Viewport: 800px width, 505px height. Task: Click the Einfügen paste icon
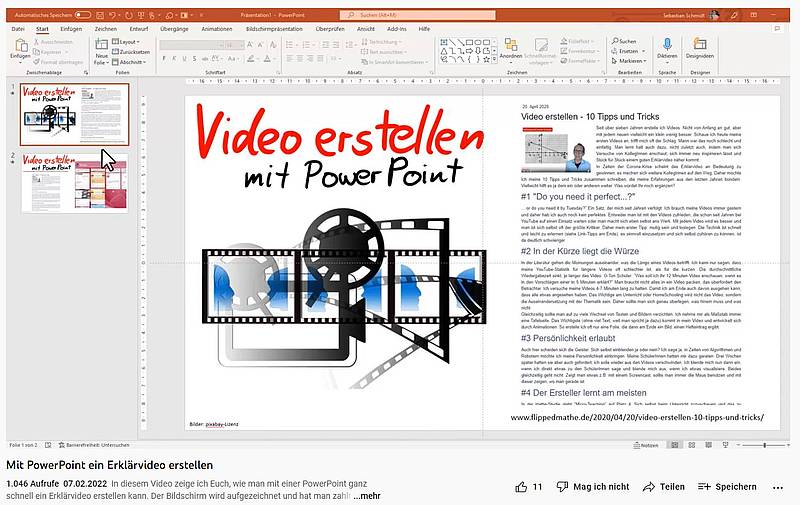coord(20,46)
